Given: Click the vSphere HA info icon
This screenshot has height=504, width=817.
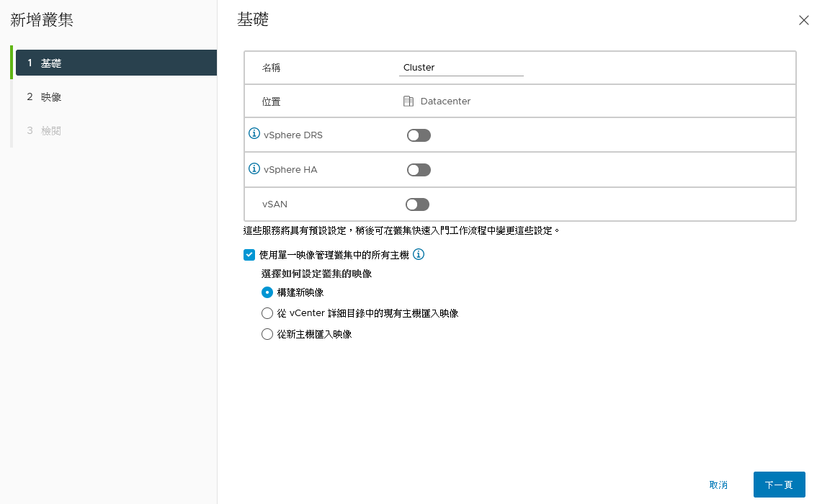Looking at the screenshot, I should point(254,168).
